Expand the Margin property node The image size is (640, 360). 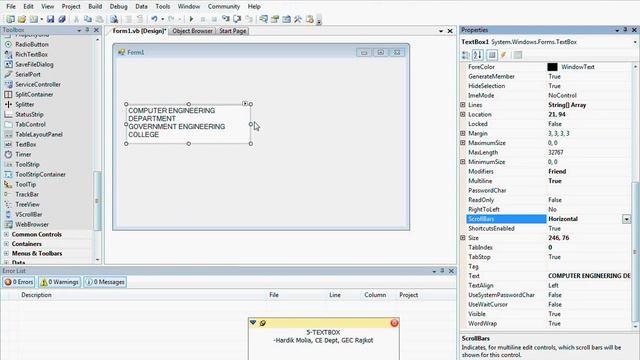[x=463, y=133]
